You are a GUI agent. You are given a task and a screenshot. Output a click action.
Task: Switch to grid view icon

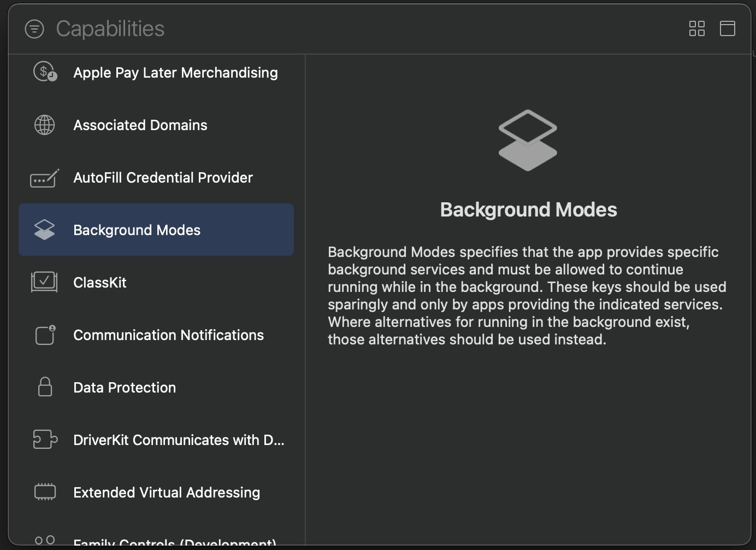point(697,28)
